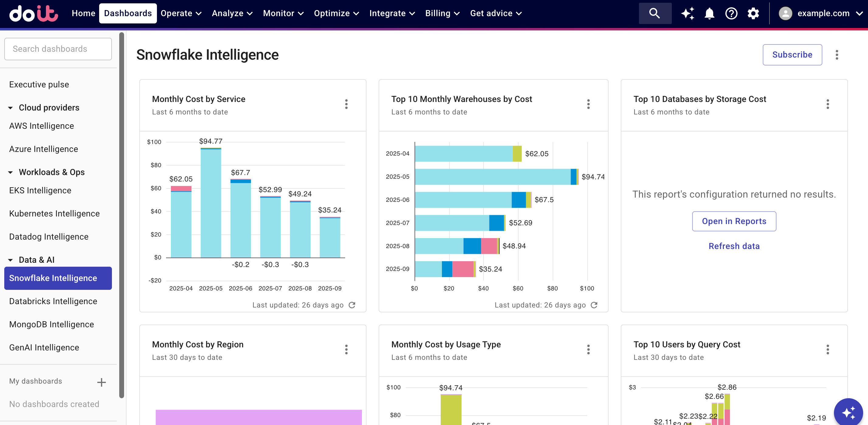This screenshot has width=868, height=425.
Task: Click Open in Reports button
Action: pos(734,221)
